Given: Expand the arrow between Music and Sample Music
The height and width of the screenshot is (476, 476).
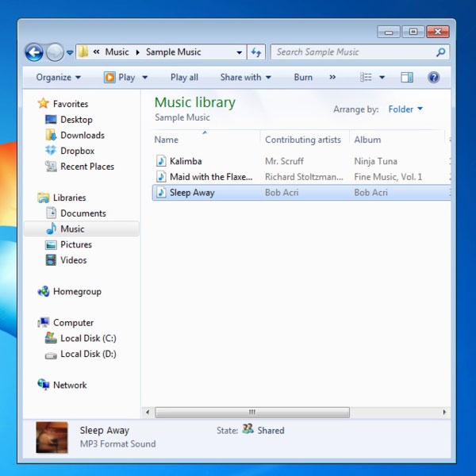Looking at the screenshot, I should point(138,52).
